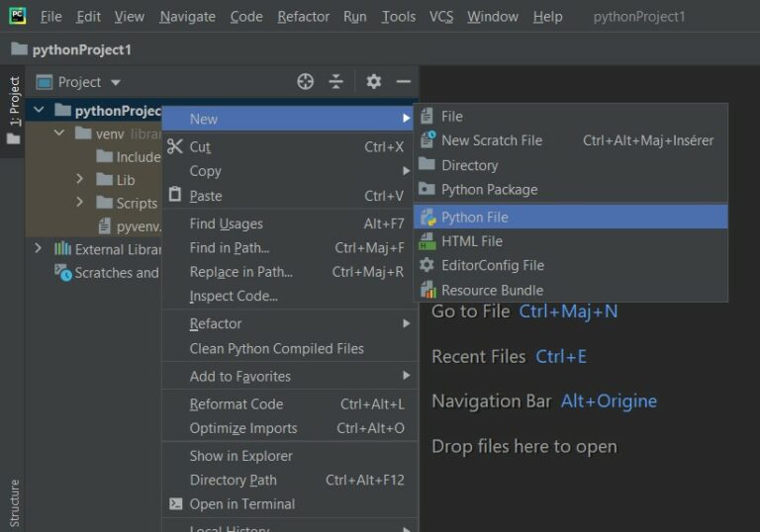Choose Find in Path...
This screenshot has height=532, width=760.
click(x=287, y=247)
